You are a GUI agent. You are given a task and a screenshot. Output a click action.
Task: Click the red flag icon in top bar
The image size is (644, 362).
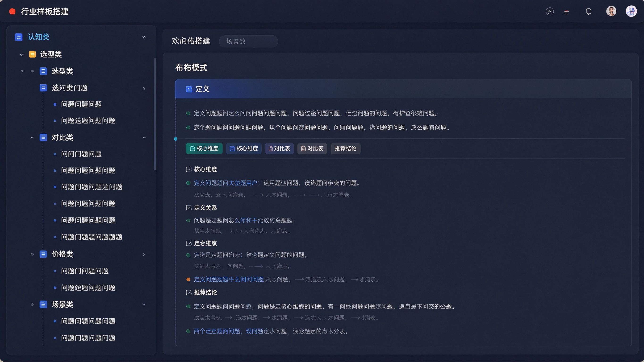click(x=566, y=12)
